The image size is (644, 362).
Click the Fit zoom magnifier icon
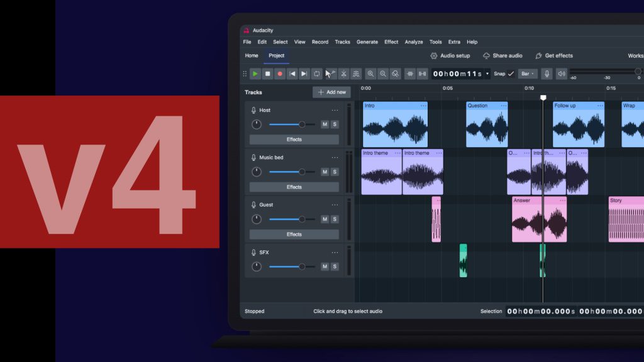pyautogui.click(x=395, y=74)
